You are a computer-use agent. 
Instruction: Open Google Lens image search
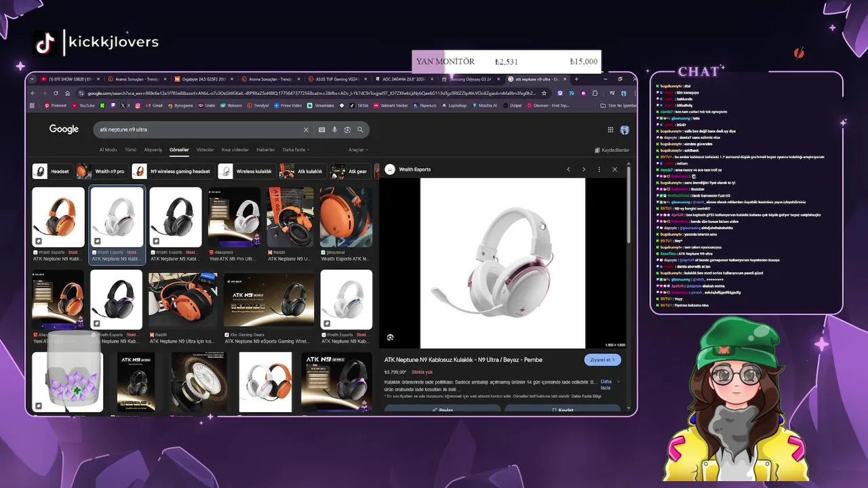347,129
